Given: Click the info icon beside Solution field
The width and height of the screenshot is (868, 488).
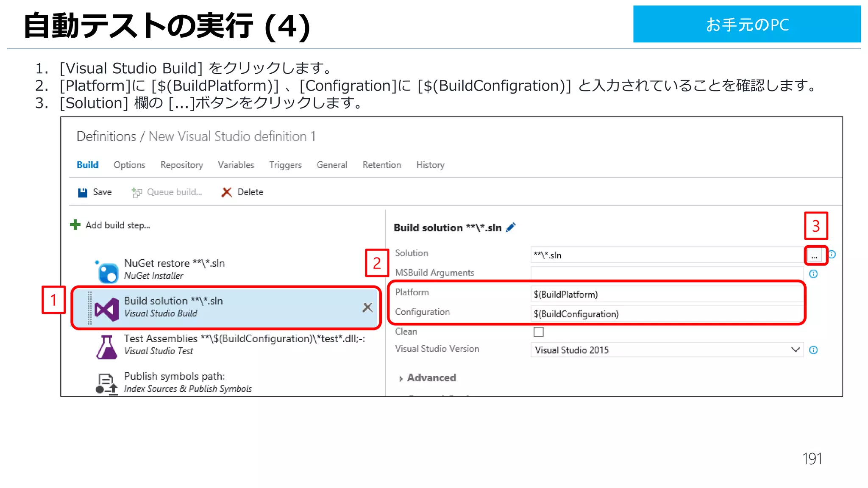Looking at the screenshot, I should pos(832,254).
